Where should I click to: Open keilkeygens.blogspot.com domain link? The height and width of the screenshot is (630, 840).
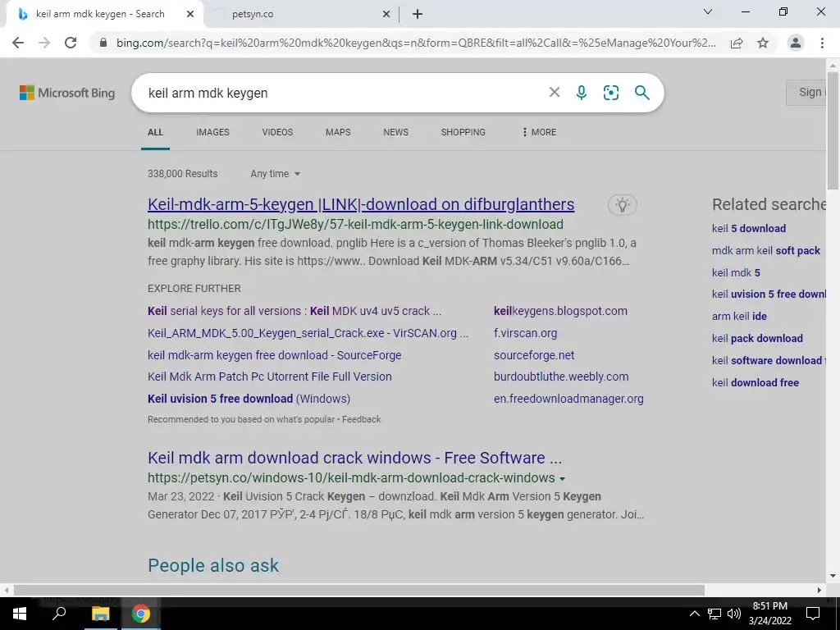pyautogui.click(x=560, y=311)
